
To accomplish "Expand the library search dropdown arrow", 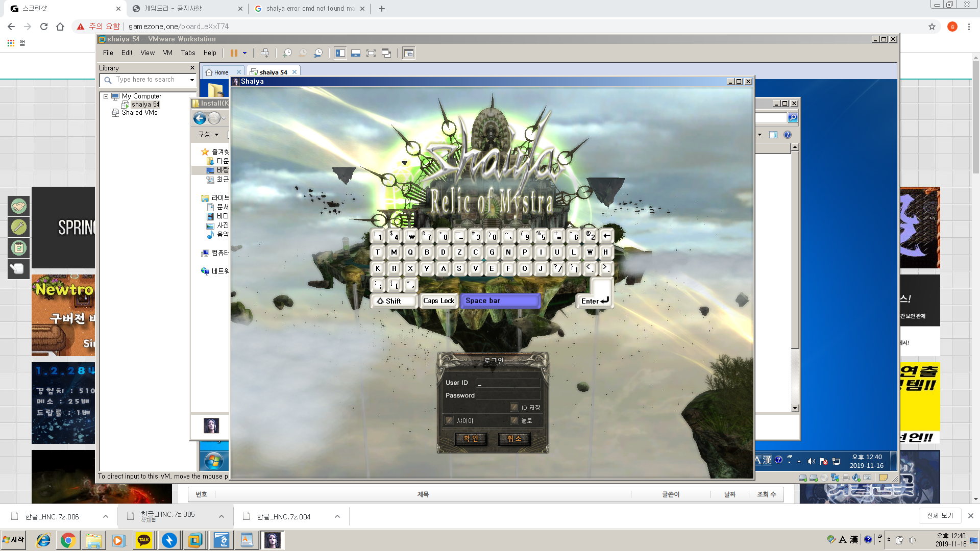I will (x=192, y=80).
